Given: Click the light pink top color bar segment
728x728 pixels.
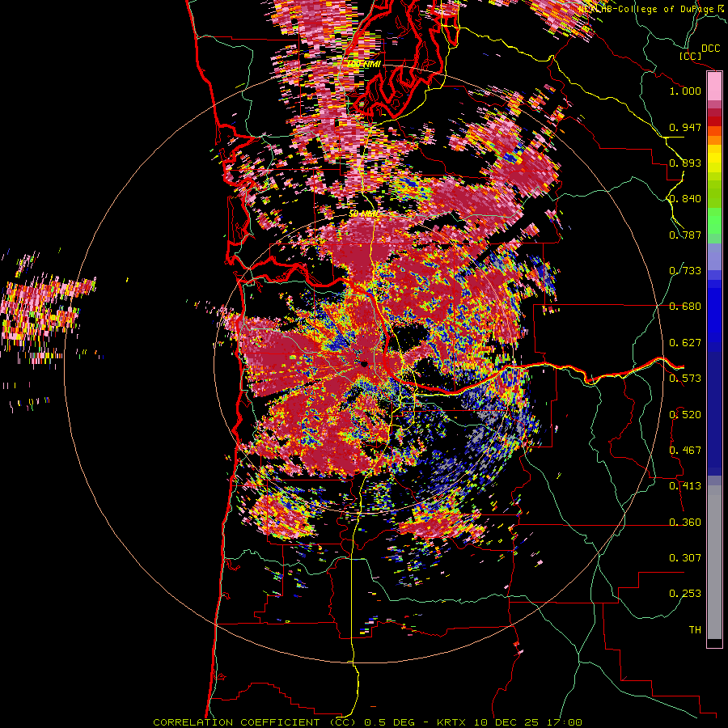Looking at the screenshot, I should click(x=714, y=86).
